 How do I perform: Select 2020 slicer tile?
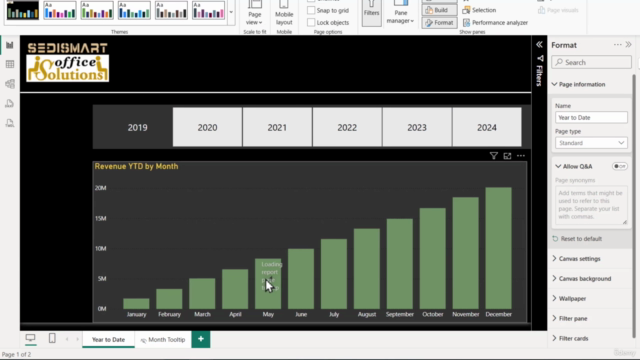tap(207, 127)
